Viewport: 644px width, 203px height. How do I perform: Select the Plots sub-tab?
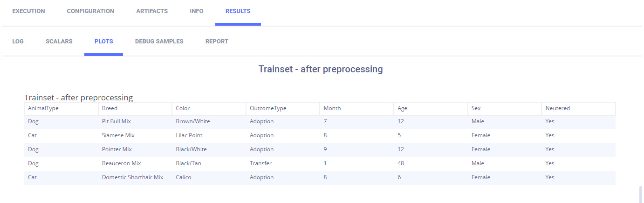click(x=103, y=42)
